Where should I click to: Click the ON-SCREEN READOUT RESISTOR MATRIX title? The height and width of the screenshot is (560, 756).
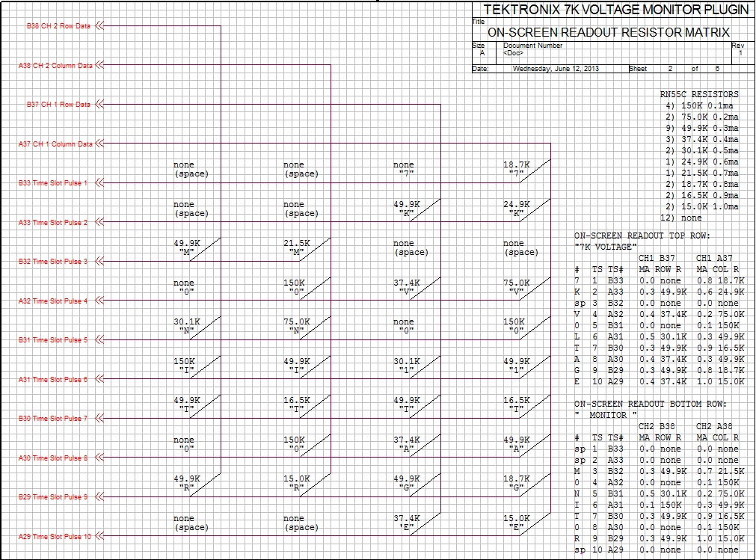pos(609,32)
